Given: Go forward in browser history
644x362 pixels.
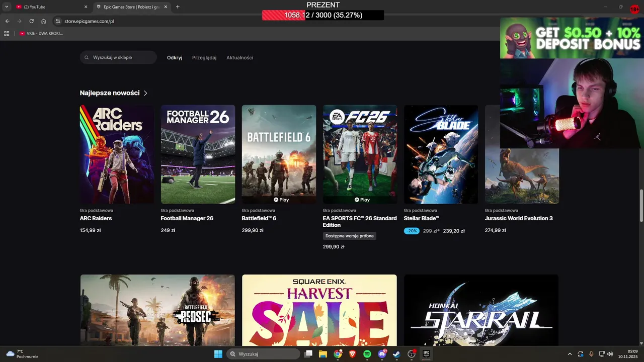Looking at the screenshot, I should (x=19, y=21).
